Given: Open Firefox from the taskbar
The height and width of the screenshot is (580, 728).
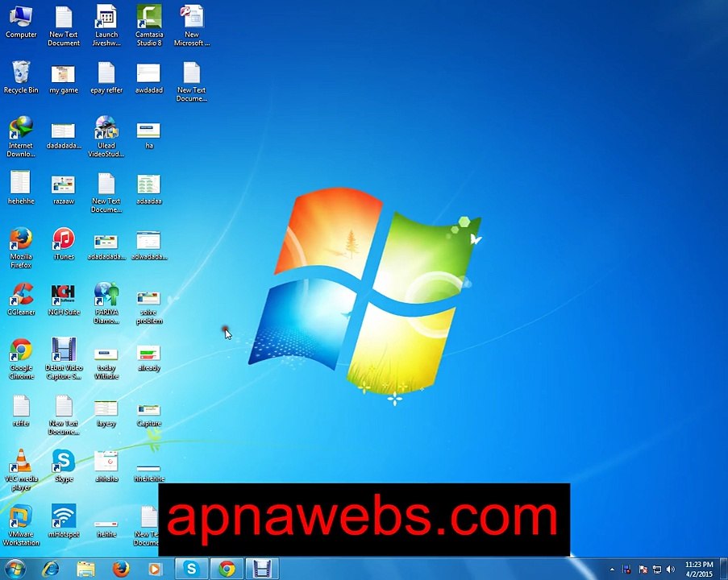Looking at the screenshot, I should (x=121, y=569).
